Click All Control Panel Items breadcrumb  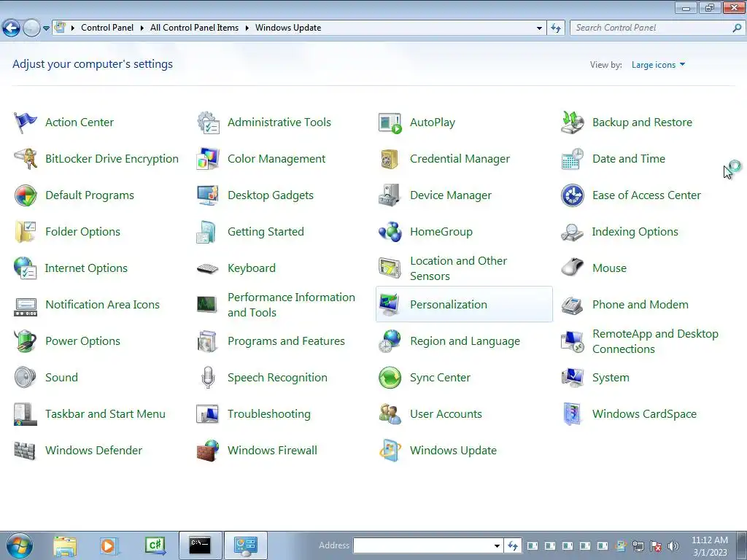[194, 28]
